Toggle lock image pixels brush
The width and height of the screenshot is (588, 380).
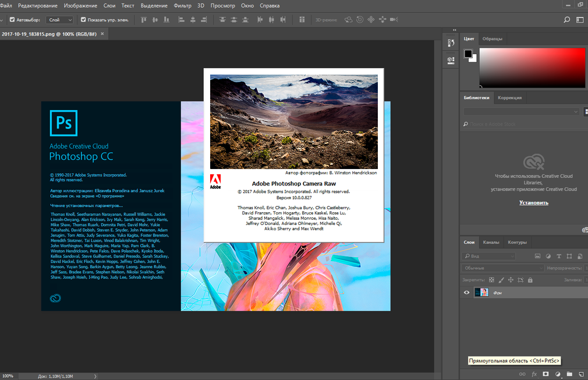click(x=501, y=280)
